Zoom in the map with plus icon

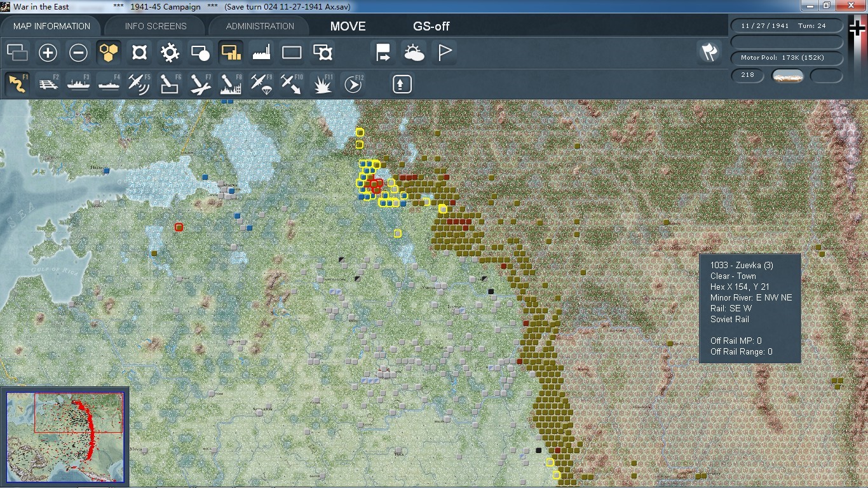pos(48,53)
